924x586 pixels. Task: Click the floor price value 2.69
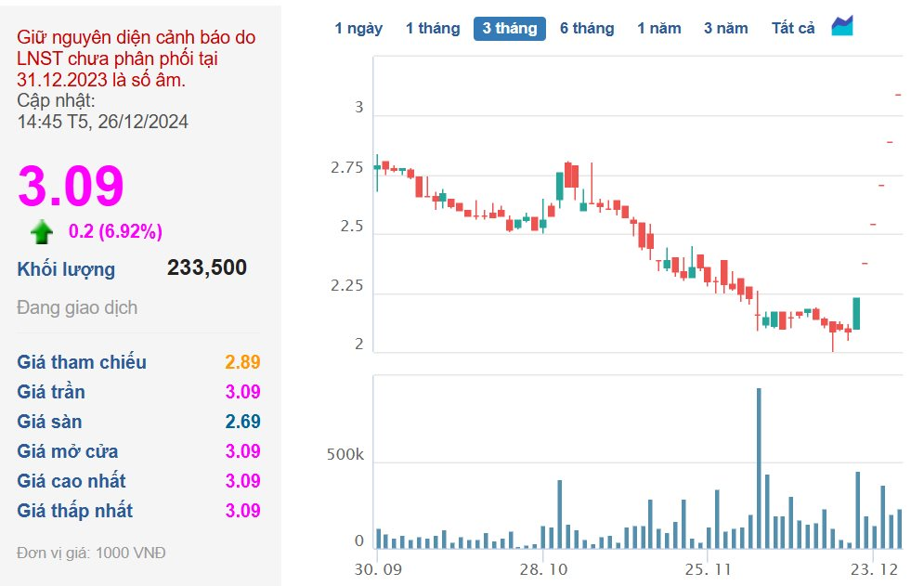click(242, 422)
